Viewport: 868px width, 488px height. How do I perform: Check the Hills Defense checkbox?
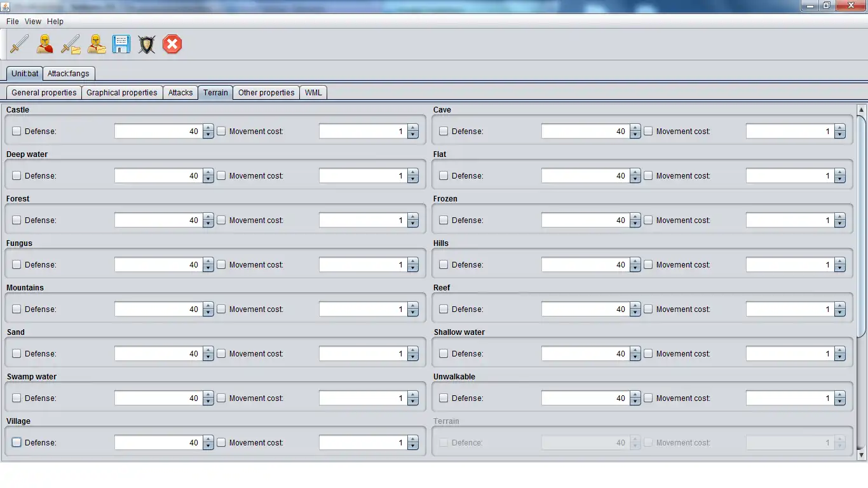(444, 265)
